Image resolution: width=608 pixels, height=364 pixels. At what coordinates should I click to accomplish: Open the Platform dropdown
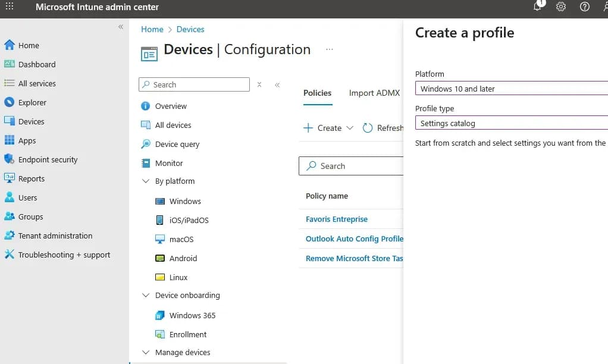click(x=511, y=89)
